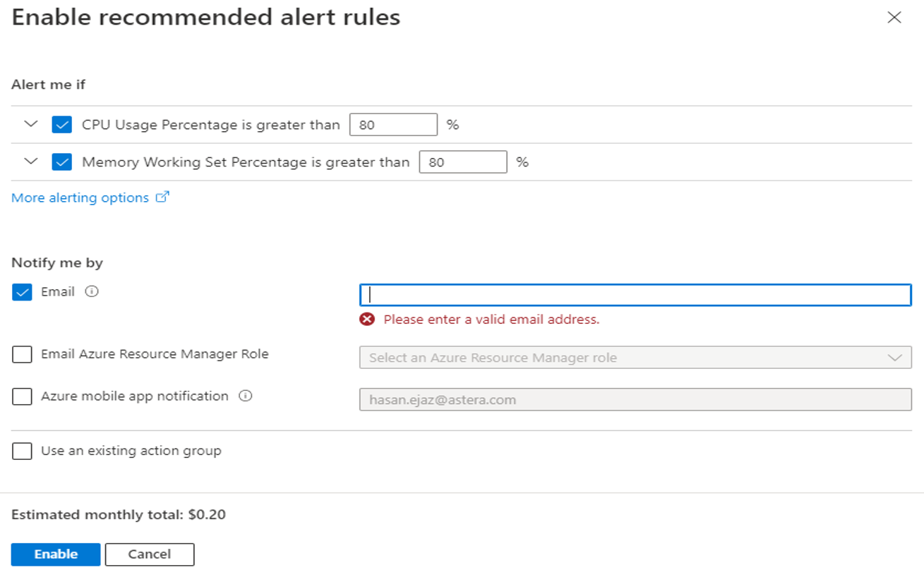This screenshot has width=924, height=570.
Task: Click external link icon after More alerting options
Action: pyautogui.click(x=162, y=198)
